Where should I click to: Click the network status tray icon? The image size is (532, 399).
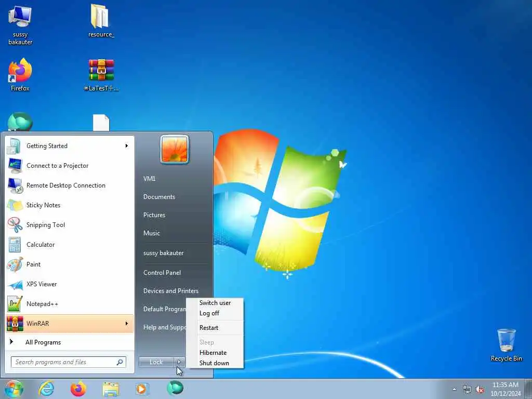(x=467, y=390)
